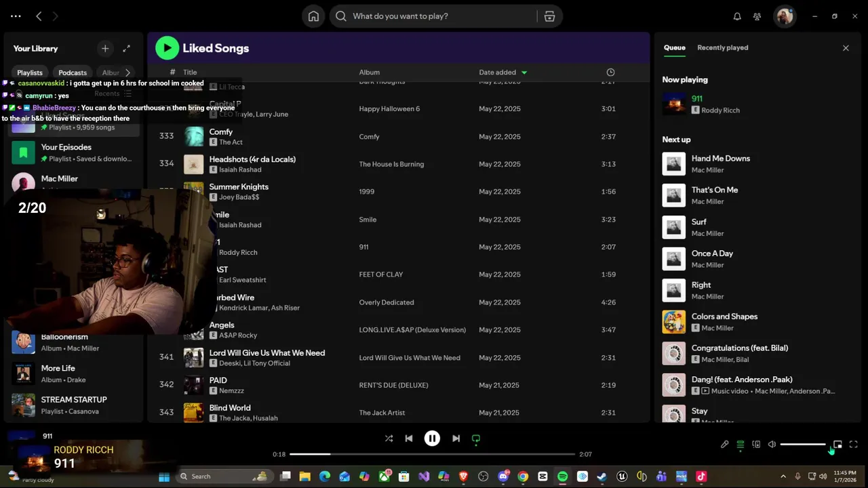The image size is (868, 488).
Task: Seek within the song progress bar
Action: pyautogui.click(x=432, y=454)
